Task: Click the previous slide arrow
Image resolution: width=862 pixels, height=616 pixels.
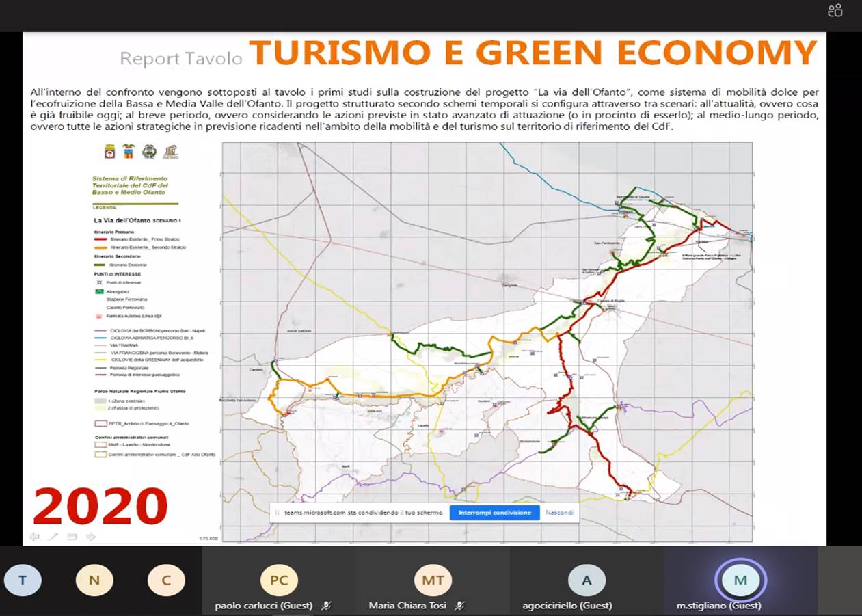Action: (34, 537)
